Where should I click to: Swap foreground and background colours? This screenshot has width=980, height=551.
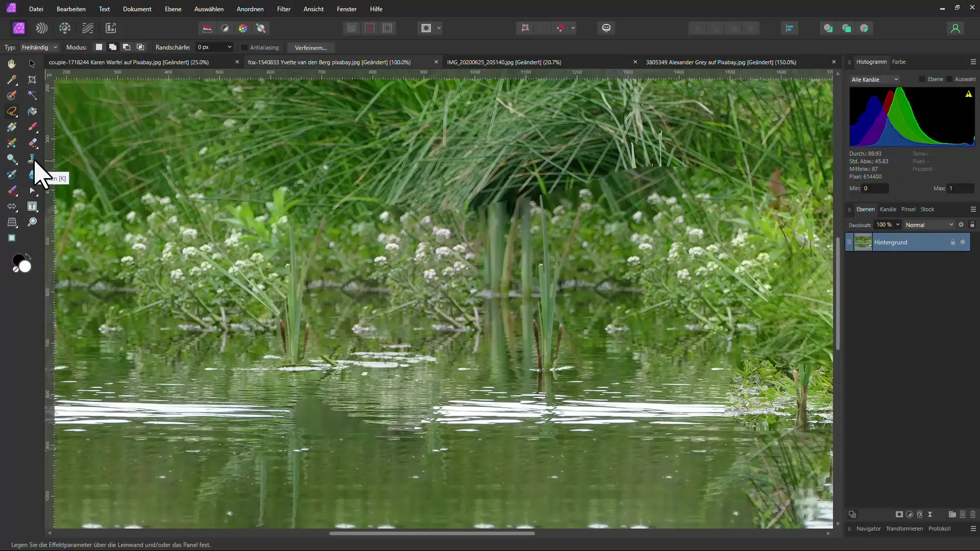click(x=28, y=256)
